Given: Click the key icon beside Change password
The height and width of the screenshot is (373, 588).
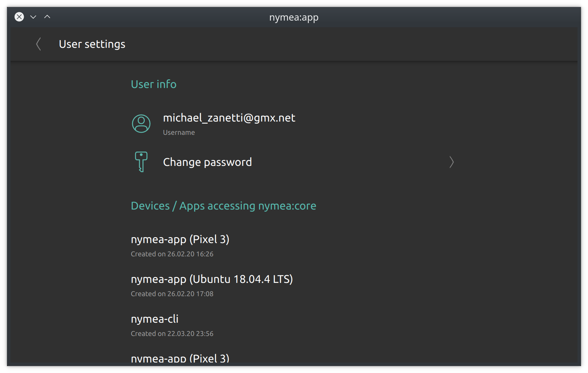Looking at the screenshot, I should pyautogui.click(x=141, y=162).
